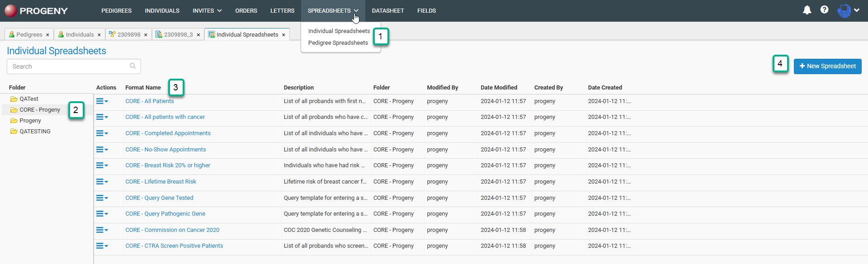The width and height of the screenshot is (868, 264).
Task: Choose Pedigree Spreadsheets from dropdown
Action: pos(338,43)
